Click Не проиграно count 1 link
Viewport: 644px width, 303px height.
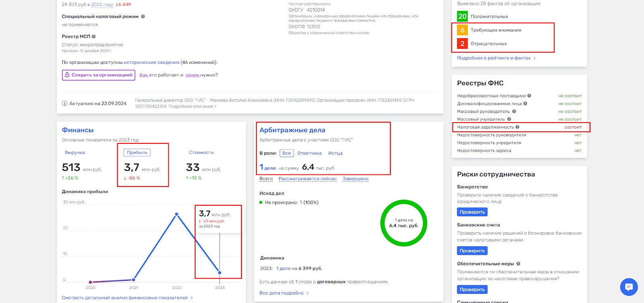(x=301, y=203)
